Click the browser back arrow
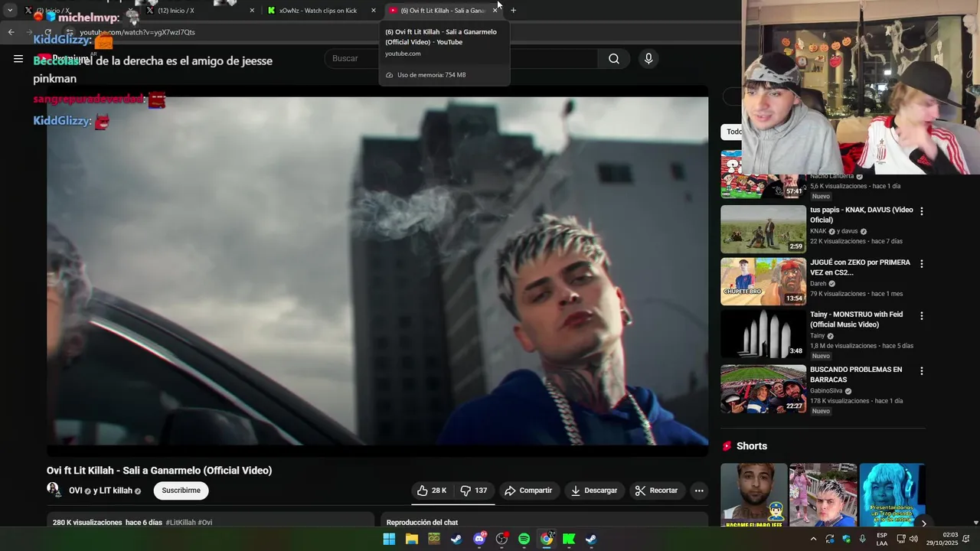This screenshot has height=551, width=980. 11,32
